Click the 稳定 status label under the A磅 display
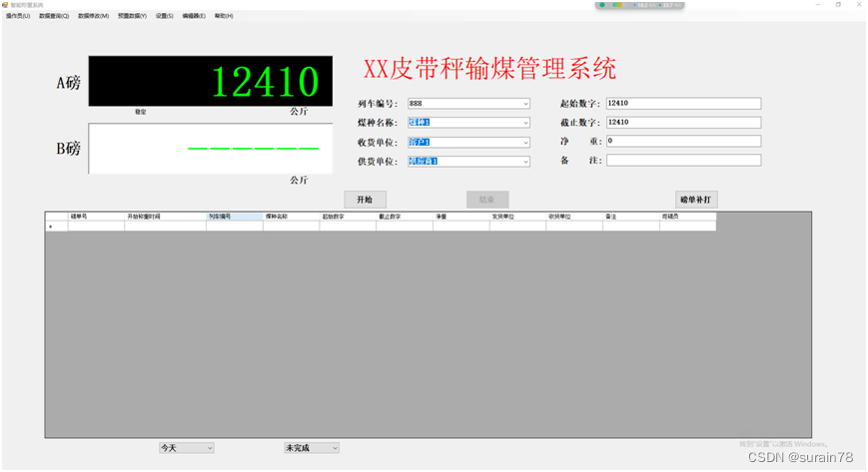The height and width of the screenshot is (472, 868). tap(141, 112)
